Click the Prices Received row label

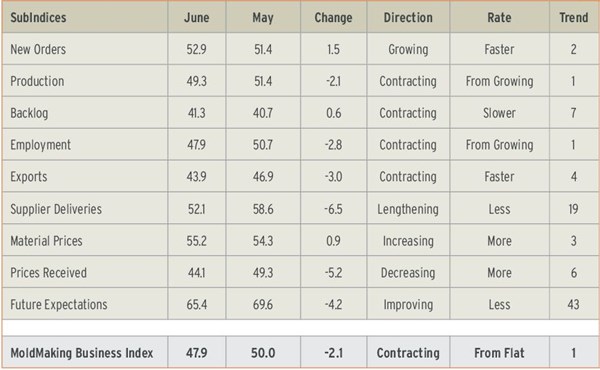coord(48,272)
